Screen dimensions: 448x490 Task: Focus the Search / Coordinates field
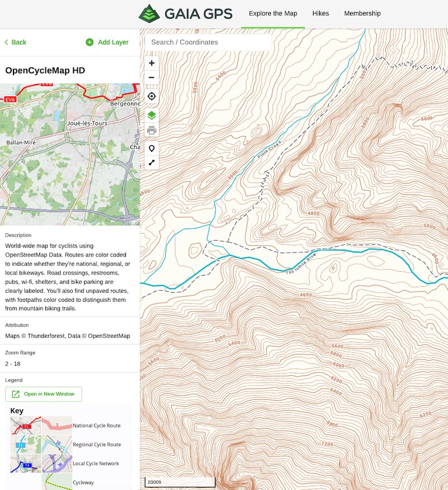point(208,42)
